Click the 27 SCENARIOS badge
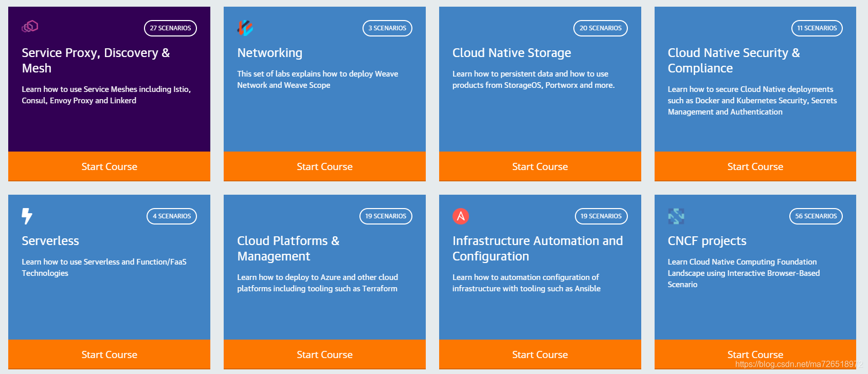 pyautogui.click(x=170, y=28)
